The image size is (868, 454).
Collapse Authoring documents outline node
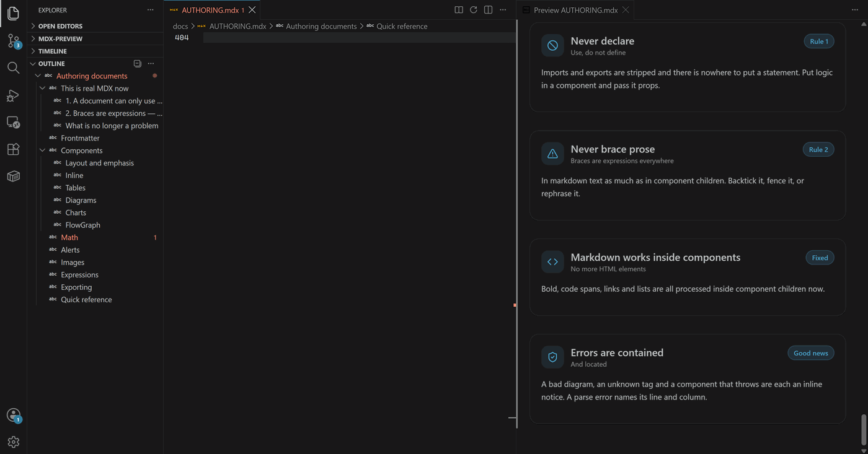coord(38,76)
